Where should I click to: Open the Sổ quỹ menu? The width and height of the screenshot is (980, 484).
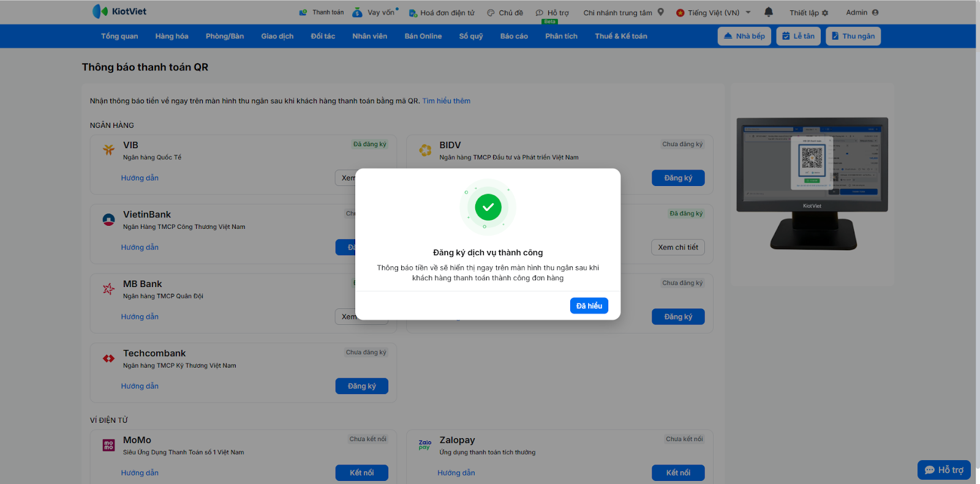pyautogui.click(x=471, y=36)
